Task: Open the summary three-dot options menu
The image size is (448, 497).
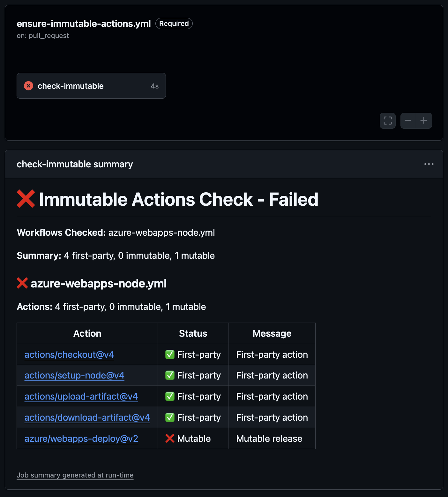Action: pos(429,164)
